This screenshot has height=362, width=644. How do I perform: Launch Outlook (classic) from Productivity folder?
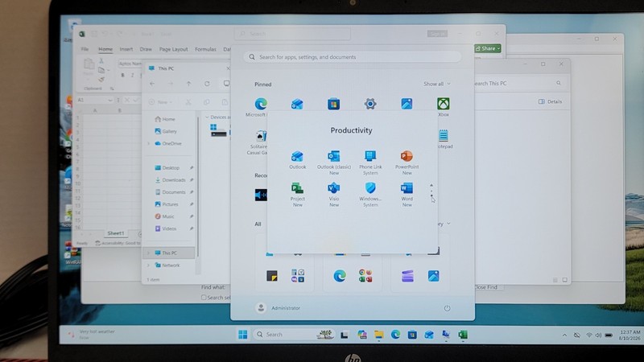tap(334, 162)
